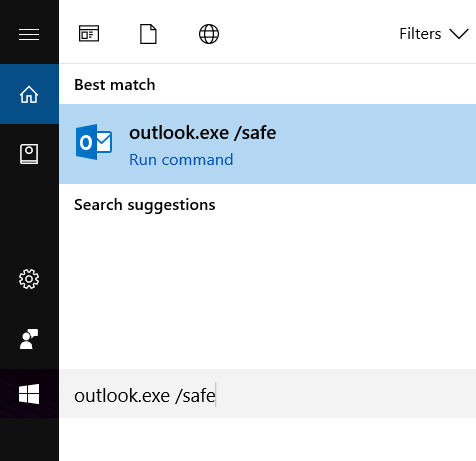Click the Outlook icon in best match

pos(94,142)
